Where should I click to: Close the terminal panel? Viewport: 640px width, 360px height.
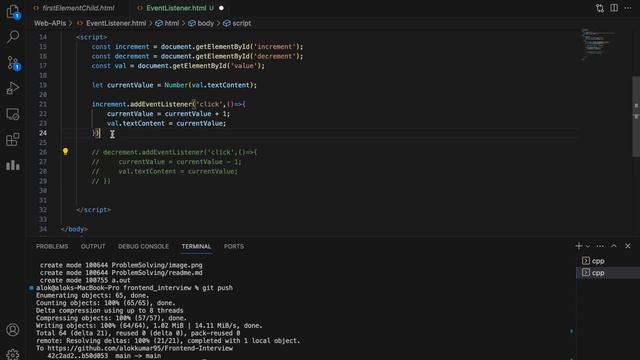[x=628, y=246]
